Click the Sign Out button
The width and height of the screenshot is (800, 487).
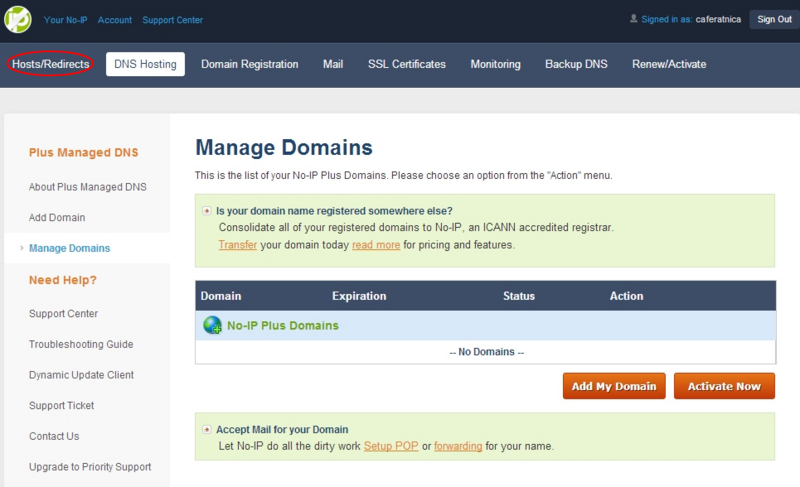click(x=774, y=19)
